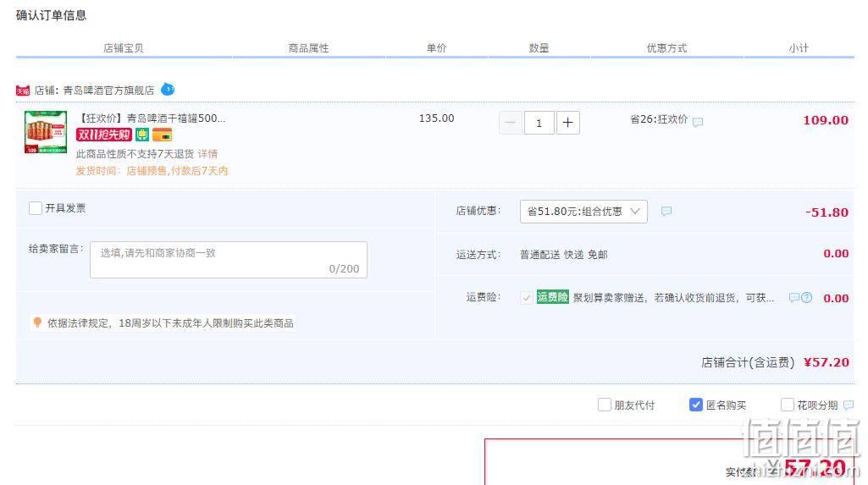The image size is (868, 485).
Task: Open the 详情 link about the 7-day return policy
Action: tap(208, 154)
